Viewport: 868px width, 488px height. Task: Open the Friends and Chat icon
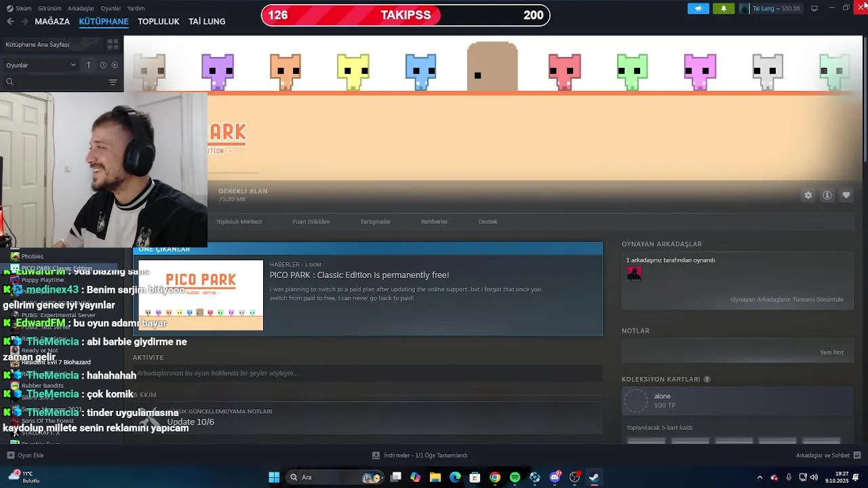coord(857,455)
